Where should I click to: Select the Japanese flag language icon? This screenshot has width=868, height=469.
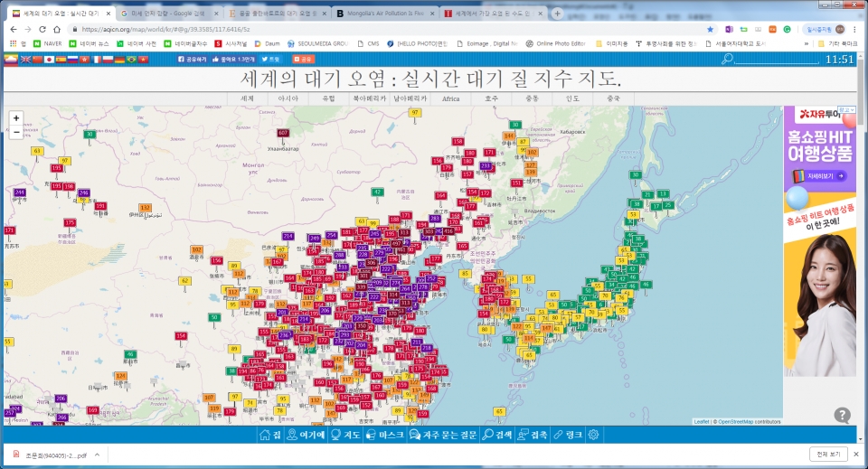pyautogui.click(x=49, y=59)
